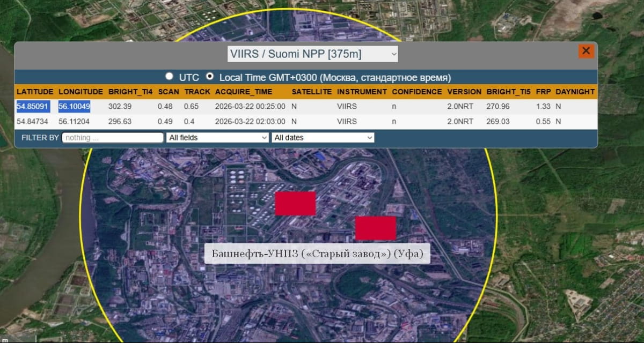The image size is (644, 343).
Task: Click the right red fire detection marker
Action: 376,228
